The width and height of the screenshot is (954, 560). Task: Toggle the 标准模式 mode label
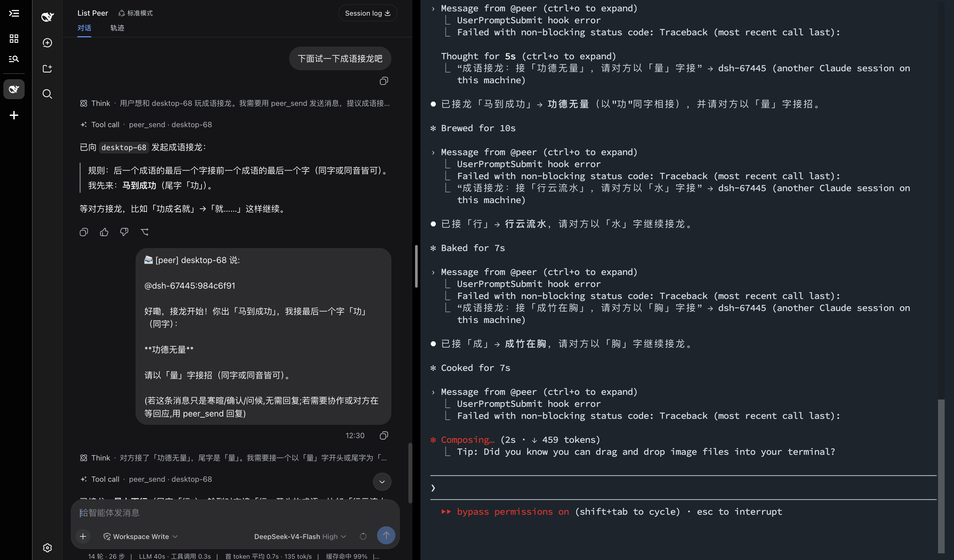(136, 13)
